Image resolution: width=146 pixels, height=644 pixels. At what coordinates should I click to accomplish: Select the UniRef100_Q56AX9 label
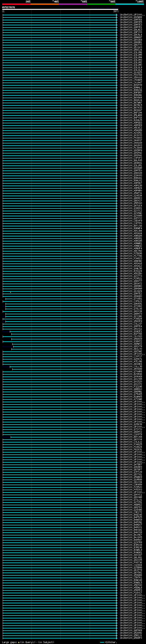131,339
